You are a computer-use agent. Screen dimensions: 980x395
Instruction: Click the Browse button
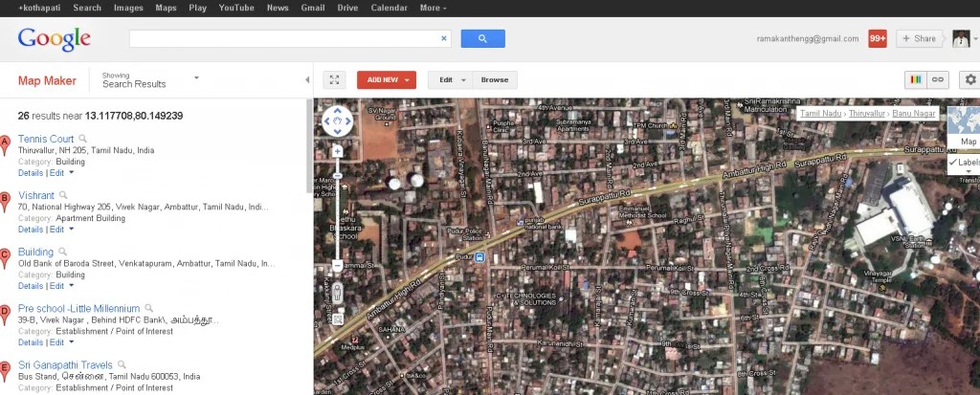coord(495,80)
